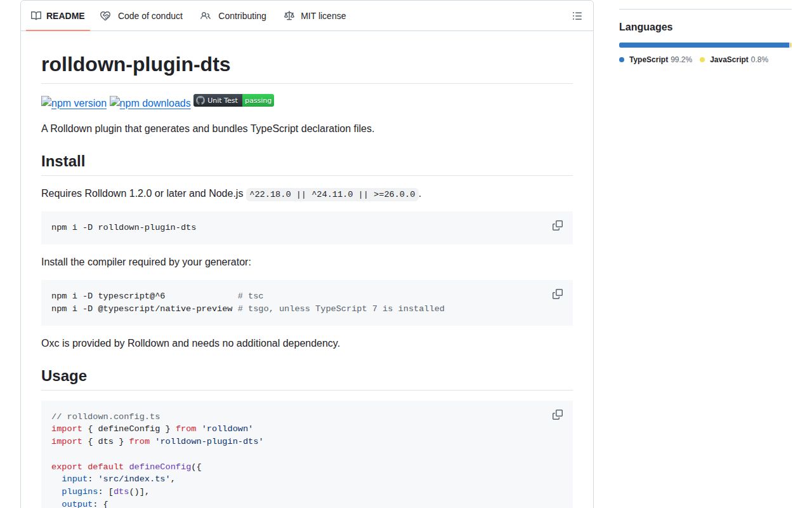Image resolution: width=812 pixels, height=508 pixels.
Task: Click the rolldown-plugin-dts heading
Action: pos(136,64)
